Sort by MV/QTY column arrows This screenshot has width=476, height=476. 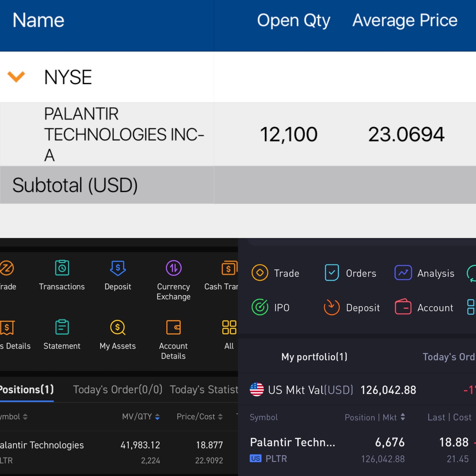click(x=157, y=417)
